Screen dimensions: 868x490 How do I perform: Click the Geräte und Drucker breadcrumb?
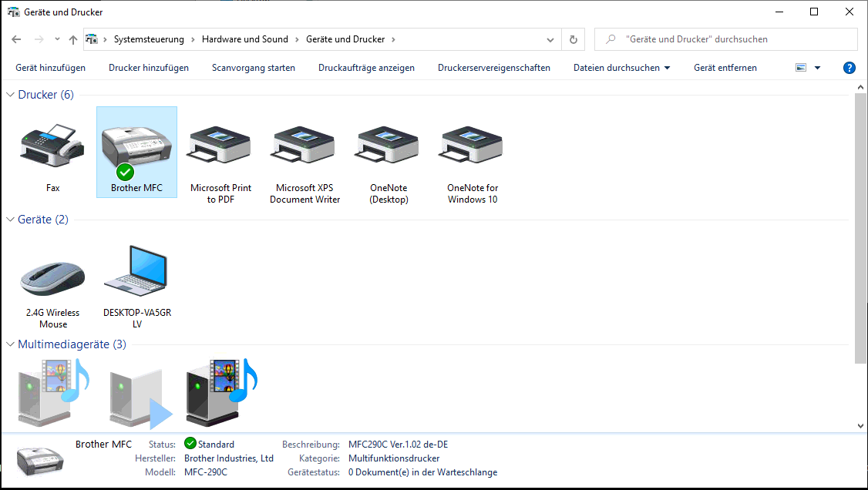pos(345,39)
